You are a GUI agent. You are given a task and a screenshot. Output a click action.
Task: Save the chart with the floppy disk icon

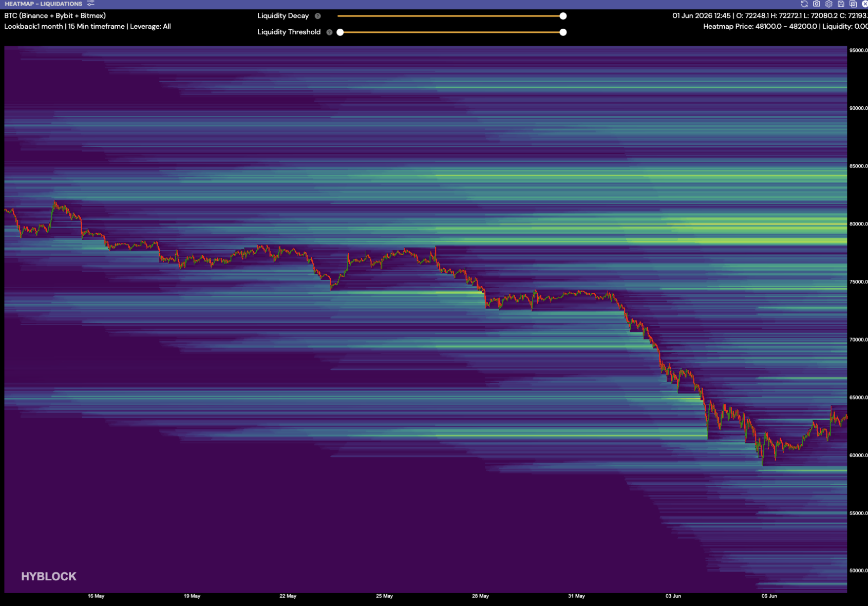[x=841, y=4]
